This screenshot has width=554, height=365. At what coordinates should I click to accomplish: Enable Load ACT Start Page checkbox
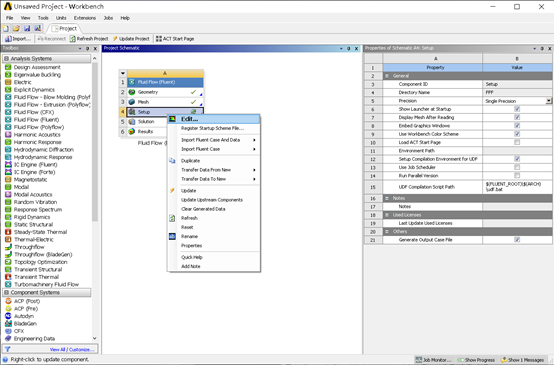pyautogui.click(x=517, y=142)
